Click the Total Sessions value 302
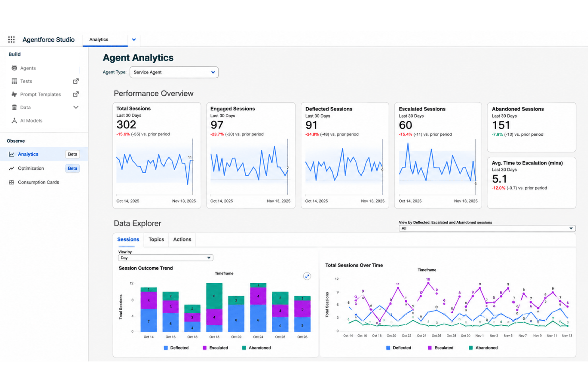This screenshot has width=588, height=392. point(126,125)
